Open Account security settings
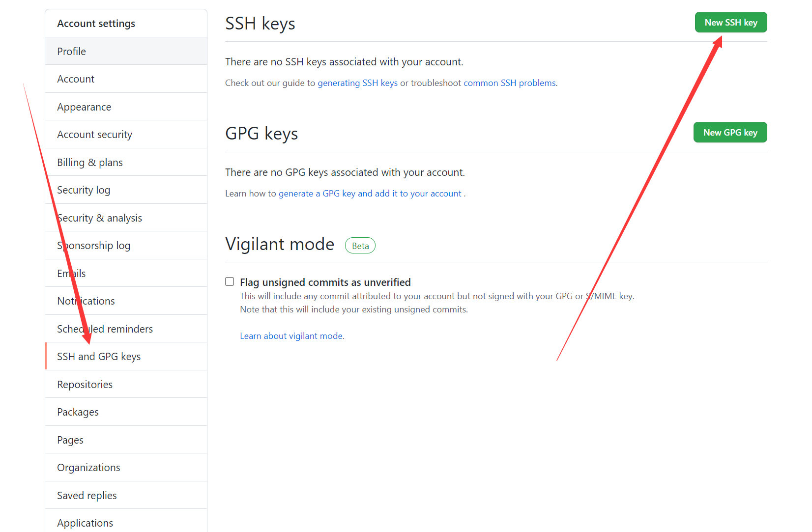 pyautogui.click(x=126, y=135)
